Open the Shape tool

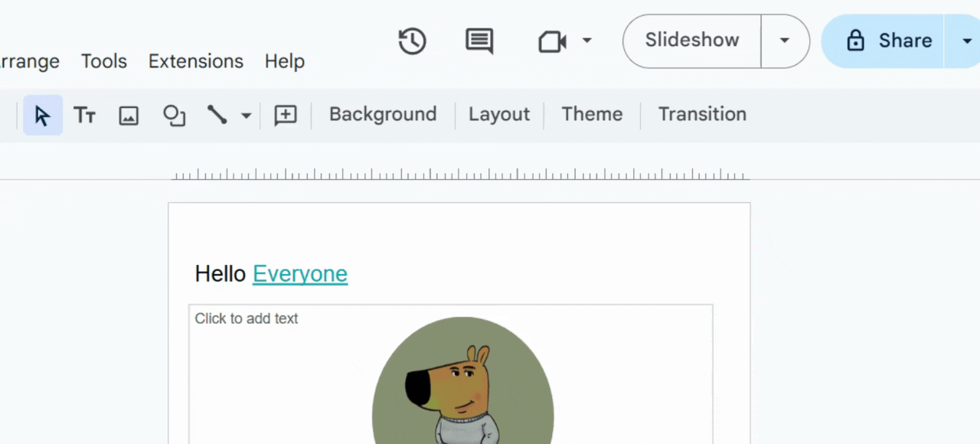[175, 116]
